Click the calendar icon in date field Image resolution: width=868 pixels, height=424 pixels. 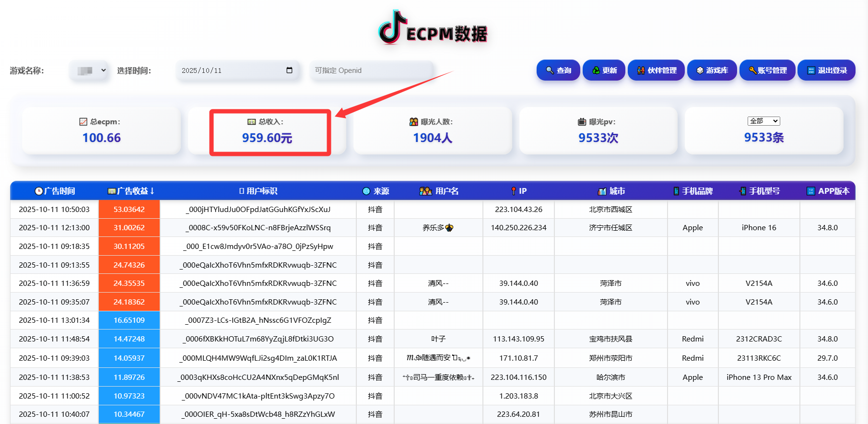coord(289,70)
